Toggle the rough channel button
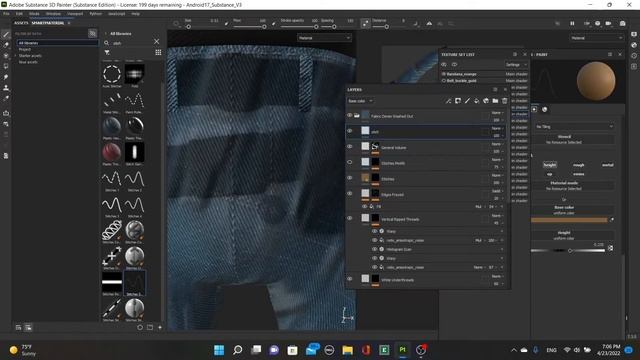 pyautogui.click(x=578, y=165)
